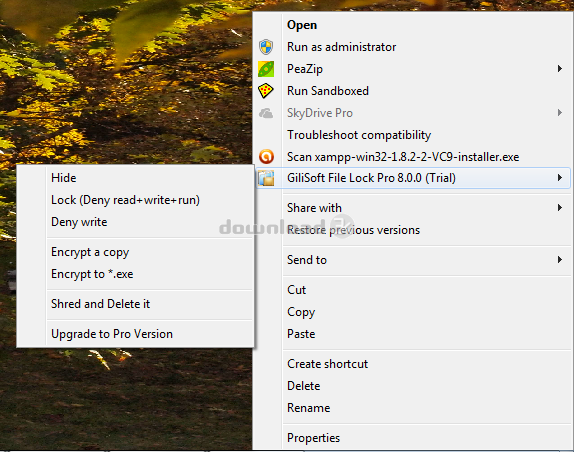This screenshot has height=452, width=574.
Task: Expand the PeaZip submenu arrow
Action: (x=559, y=68)
